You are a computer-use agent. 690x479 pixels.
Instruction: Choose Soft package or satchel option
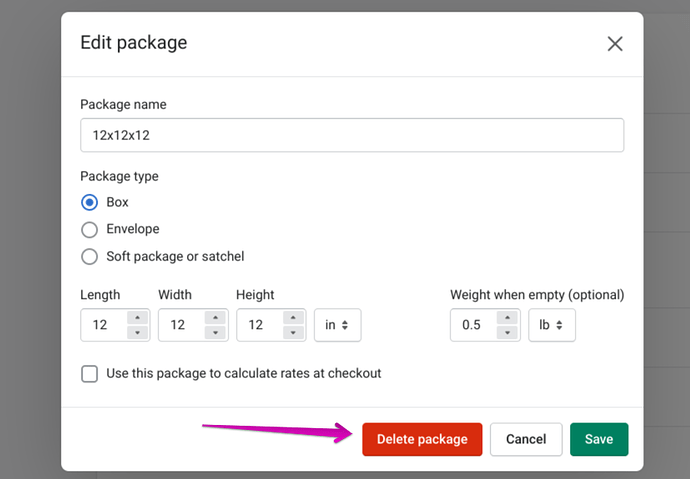tap(89, 256)
